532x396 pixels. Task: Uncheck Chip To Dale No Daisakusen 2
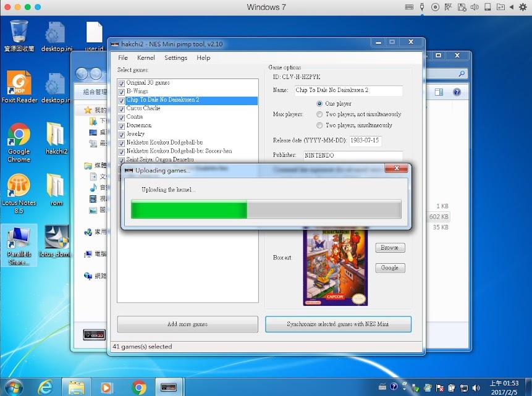pyautogui.click(x=121, y=101)
